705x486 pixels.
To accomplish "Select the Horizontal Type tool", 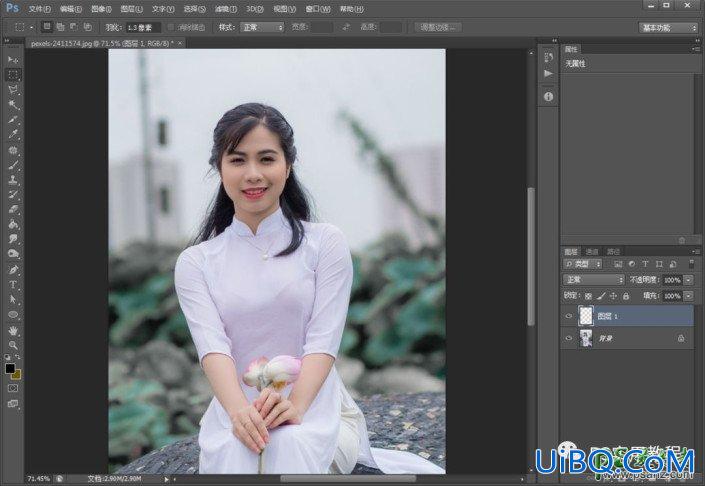I will pos(13,285).
